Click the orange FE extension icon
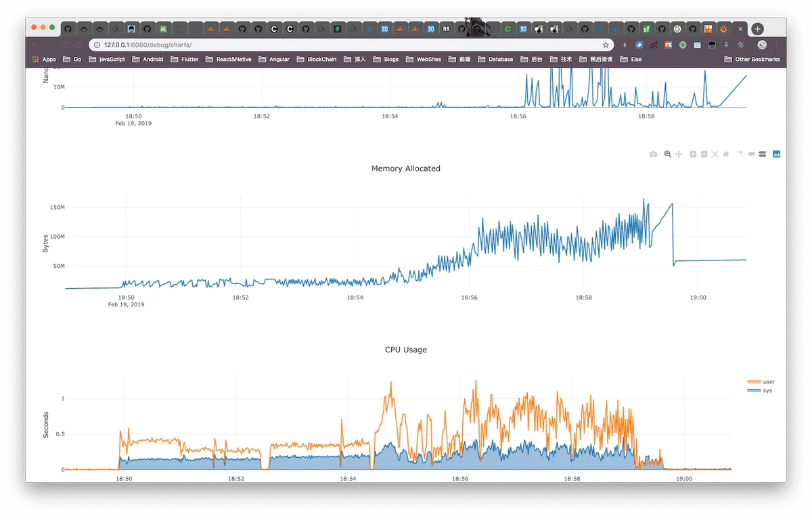Image resolution: width=812 pixels, height=516 pixels. tap(669, 45)
